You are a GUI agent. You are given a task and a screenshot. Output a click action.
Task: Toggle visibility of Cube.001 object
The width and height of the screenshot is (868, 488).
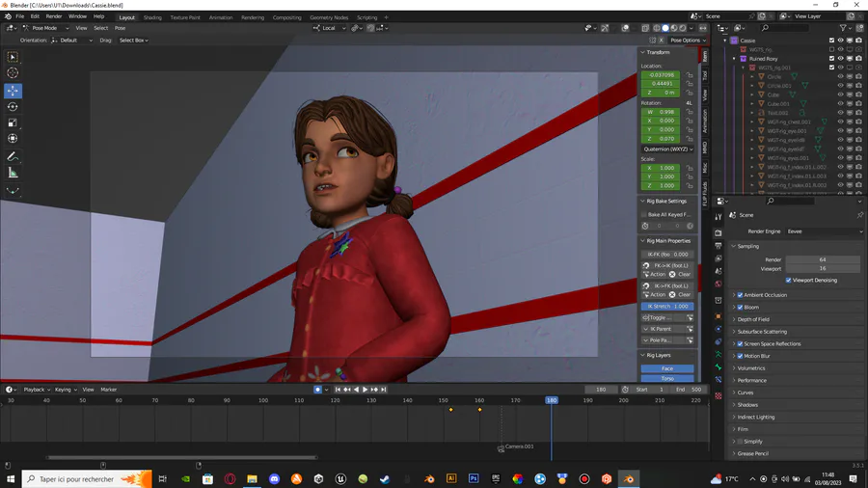coord(840,103)
